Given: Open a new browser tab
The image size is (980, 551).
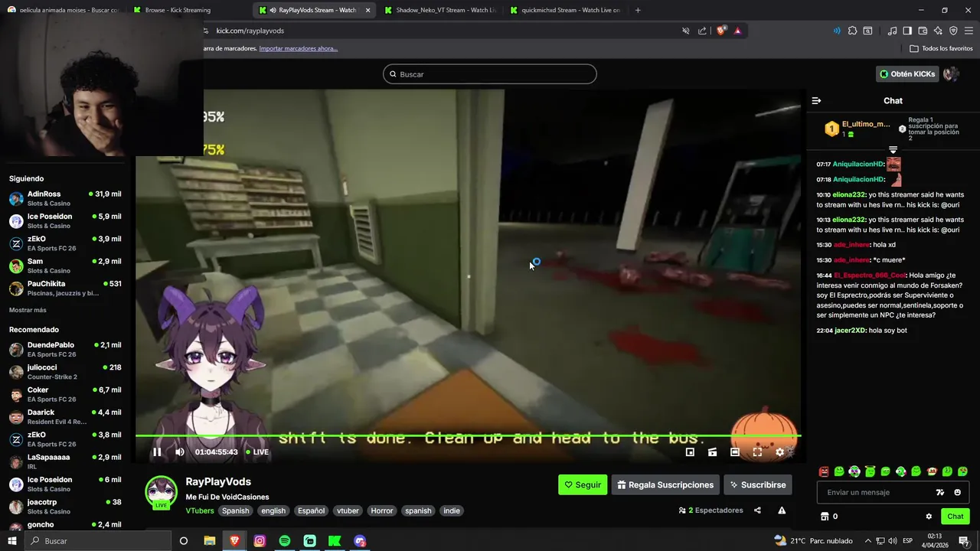Looking at the screenshot, I should (x=638, y=10).
